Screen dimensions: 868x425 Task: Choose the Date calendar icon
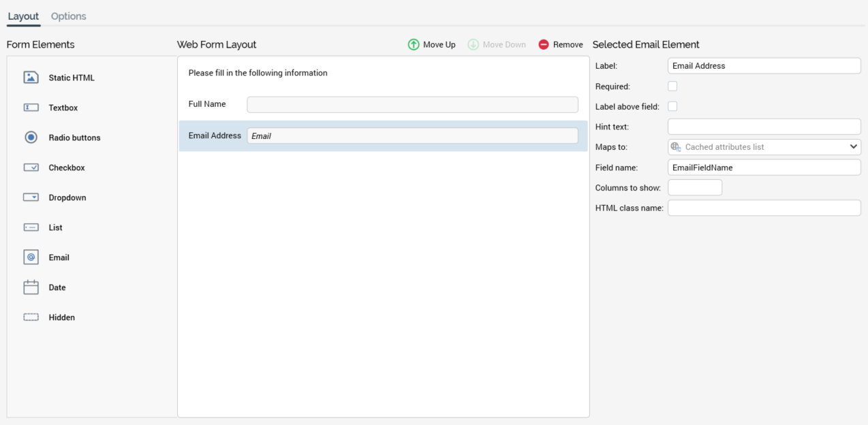(31, 287)
